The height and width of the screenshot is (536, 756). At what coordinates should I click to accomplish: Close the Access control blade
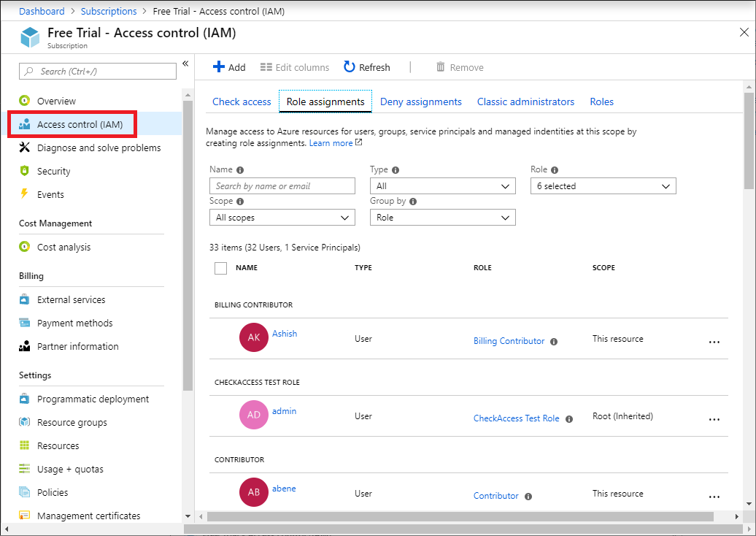[744, 32]
